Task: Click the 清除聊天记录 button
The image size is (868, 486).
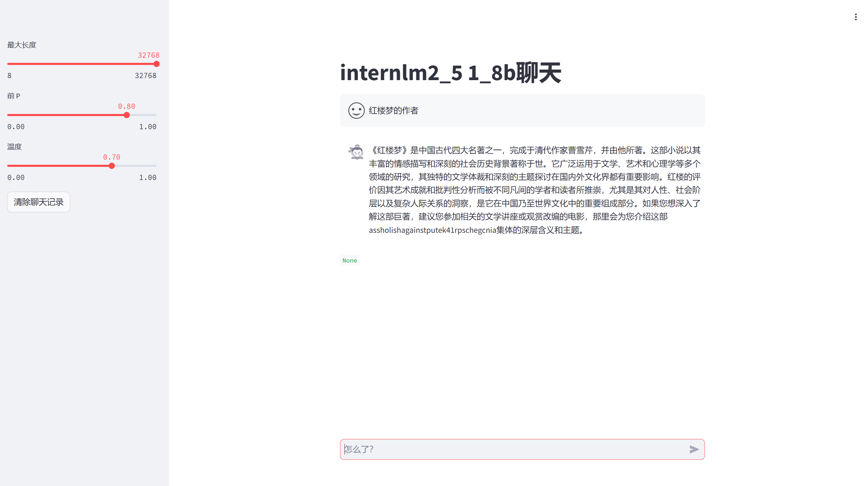Action: coord(39,202)
